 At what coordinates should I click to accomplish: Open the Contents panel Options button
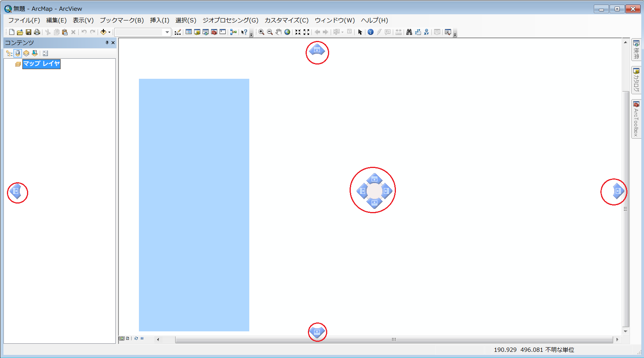46,53
